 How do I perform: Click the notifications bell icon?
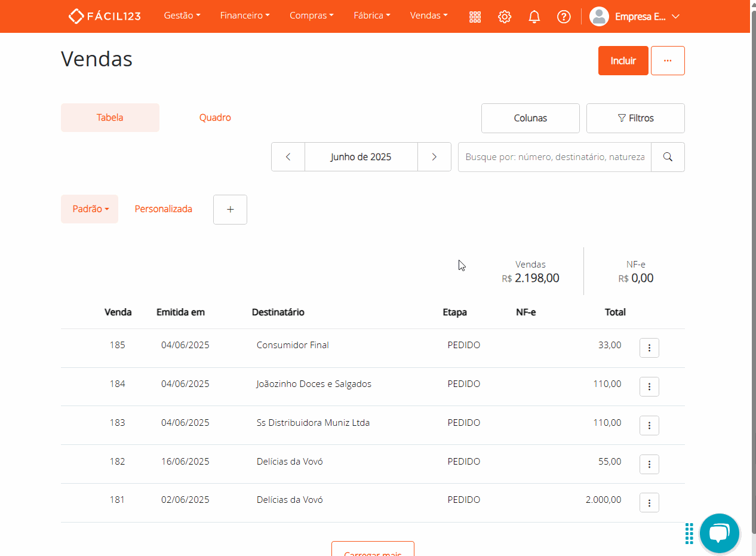[x=534, y=17]
